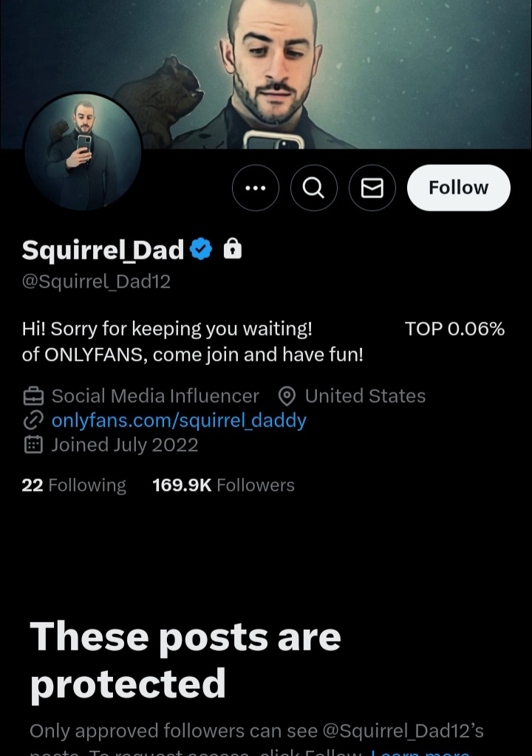
Task: Click the blue verified checkmark badge
Action: (x=201, y=250)
